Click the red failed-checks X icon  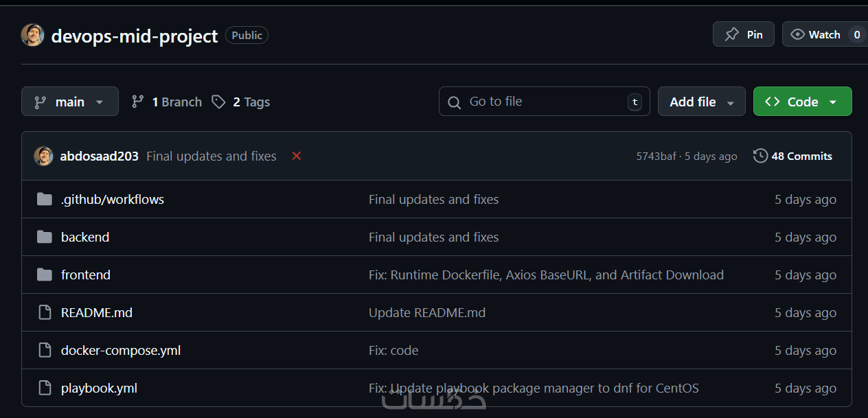[x=297, y=156]
